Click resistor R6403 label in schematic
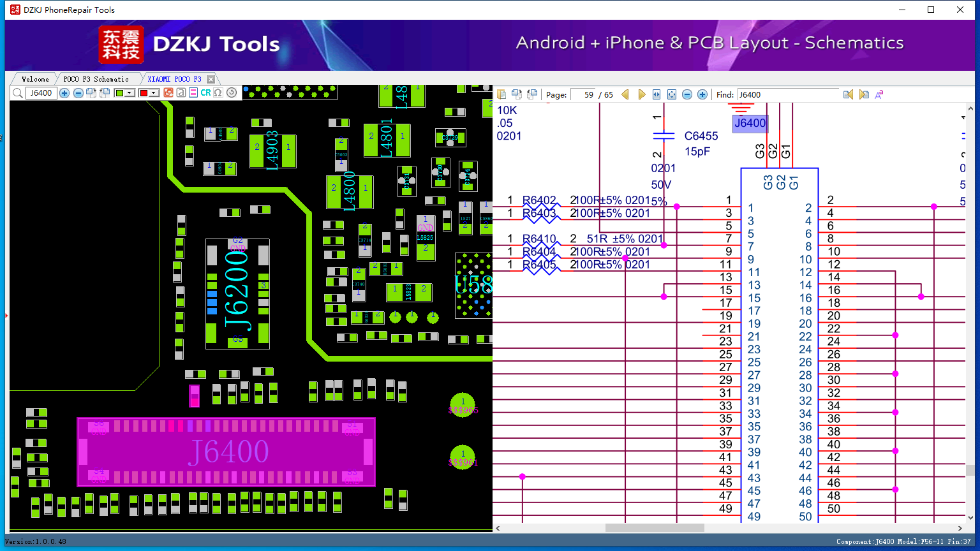980x551 pixels. point(539,213)
